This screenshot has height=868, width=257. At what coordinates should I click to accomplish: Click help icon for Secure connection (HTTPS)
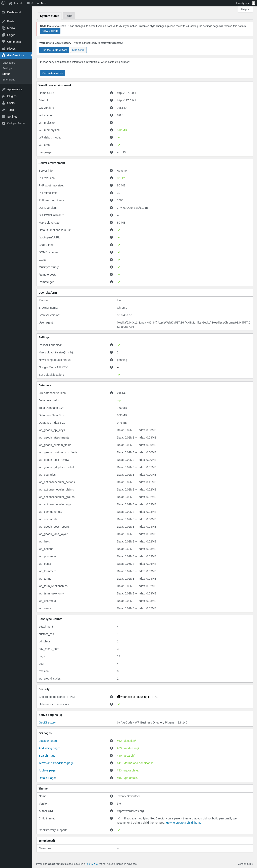(x=111, y=697)
